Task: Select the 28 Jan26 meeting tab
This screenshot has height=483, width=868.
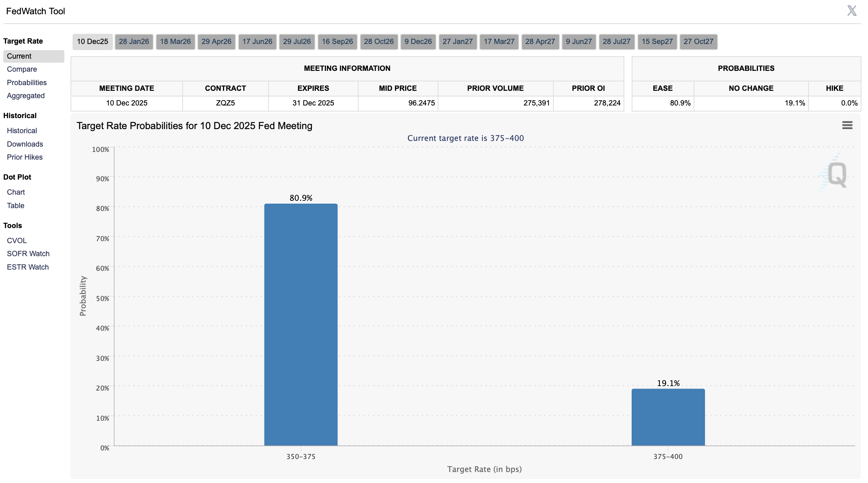Action: (x=134, y=42)
